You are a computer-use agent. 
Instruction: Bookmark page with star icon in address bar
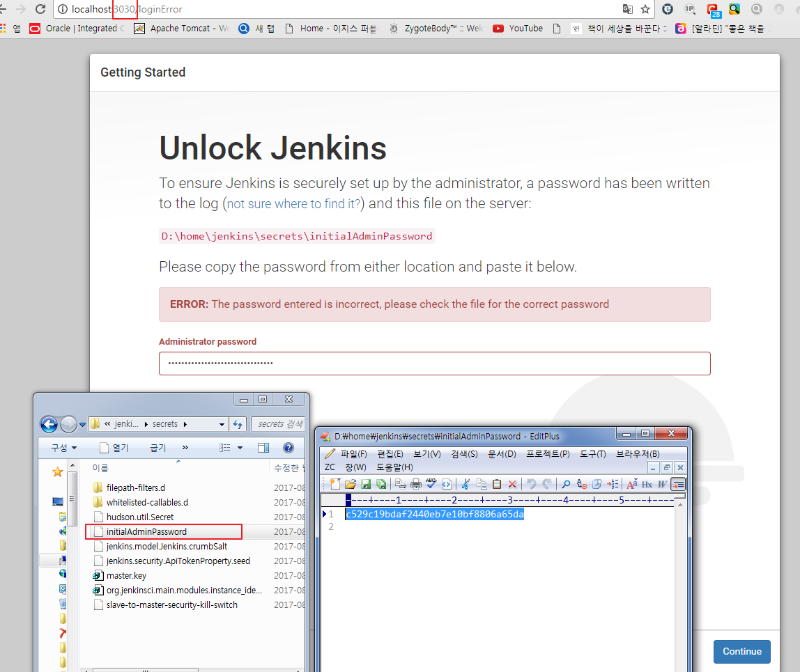pos(645,9)
